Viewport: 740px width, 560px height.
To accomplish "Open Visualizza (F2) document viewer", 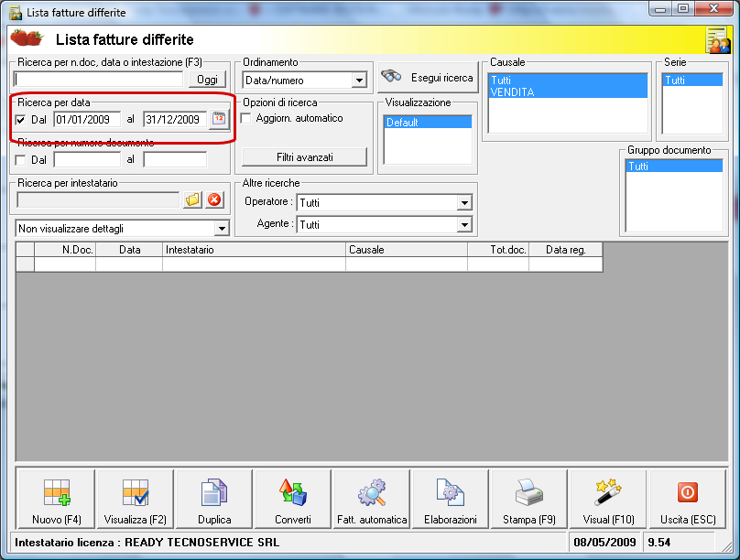I will [135, 500].
